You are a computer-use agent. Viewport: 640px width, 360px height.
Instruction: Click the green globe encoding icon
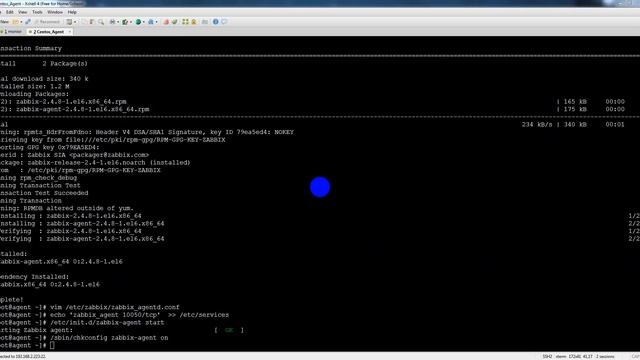pos(138,22)
